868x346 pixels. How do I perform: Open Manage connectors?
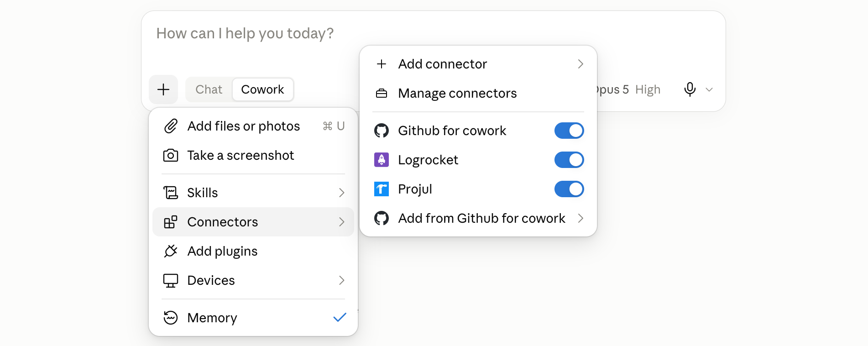(x=478, y=93)
